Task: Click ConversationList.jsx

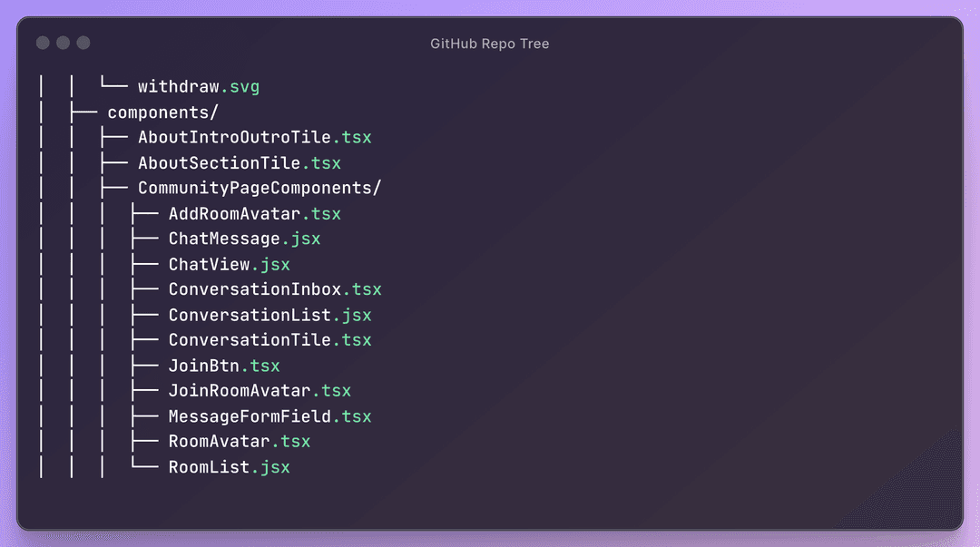Action: (270, 315)
